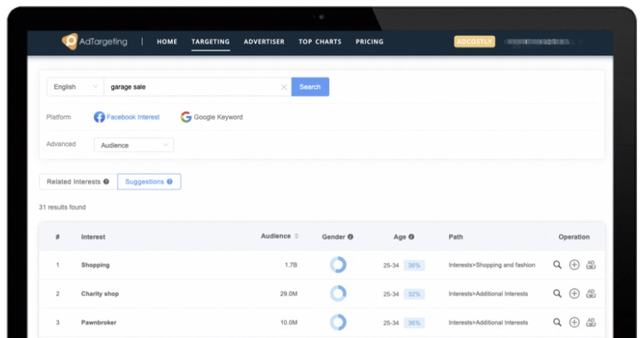Click the AD icon in Pawnbroker row
The width and height of the screenshot is (644, 338).
(x=591, y=323)
